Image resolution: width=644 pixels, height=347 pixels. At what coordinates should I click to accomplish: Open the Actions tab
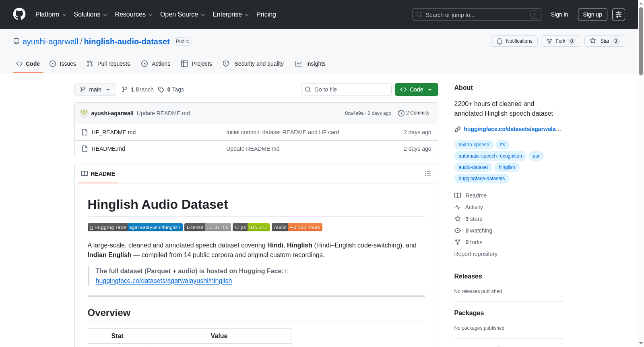(156, 64)
